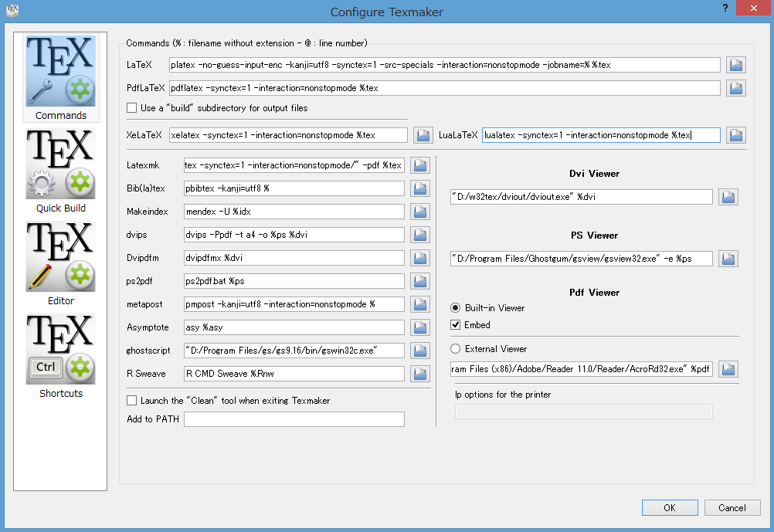Browse for the XeLaTeX command executable
The width and height of the screenshot is (774, 532).
pos(423,135)
